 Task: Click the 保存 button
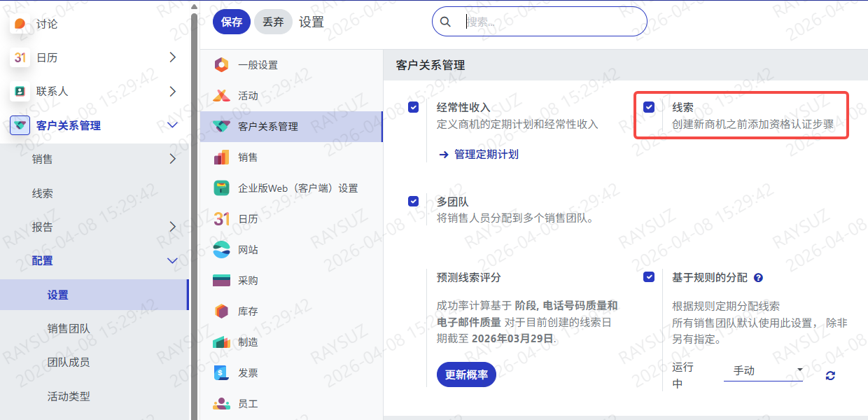click(x=232, y=22)
